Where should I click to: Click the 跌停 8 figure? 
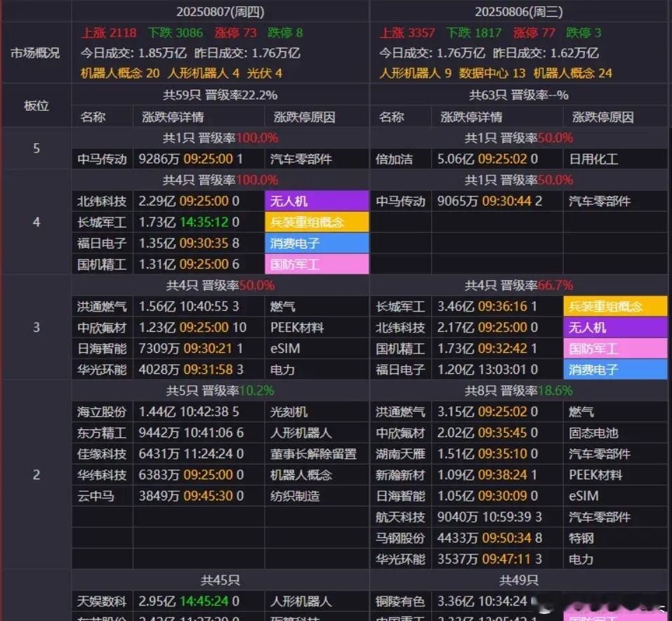click(285, 33)
